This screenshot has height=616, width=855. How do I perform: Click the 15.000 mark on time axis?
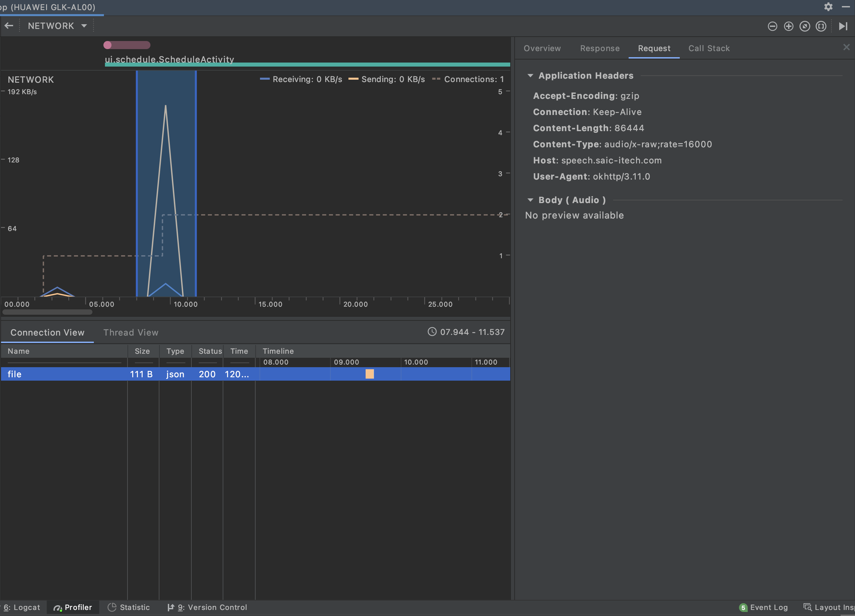(x=270, y=304)
